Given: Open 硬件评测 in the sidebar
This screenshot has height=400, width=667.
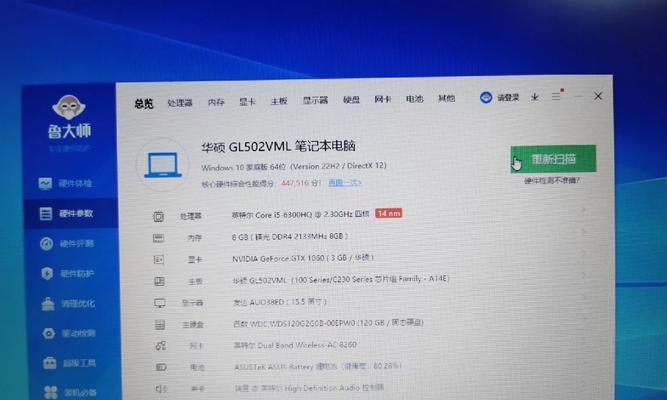Looking at the screenshot, I should pyautogui.click(x=67, y=243).
